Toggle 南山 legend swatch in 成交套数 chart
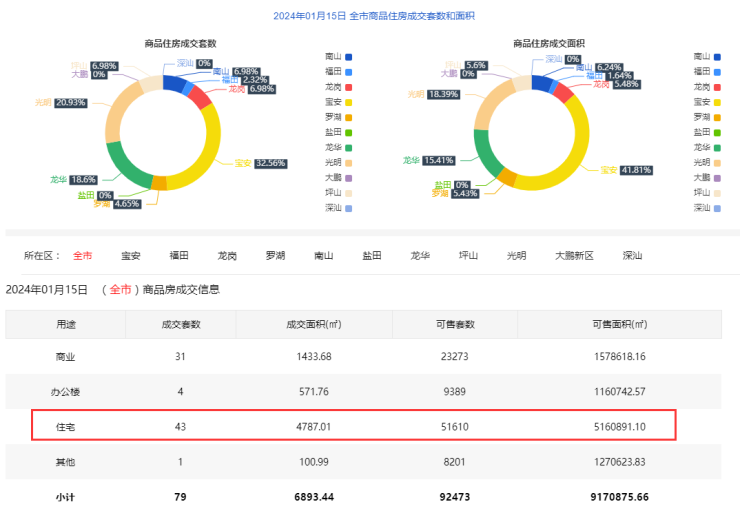The height and width of the screenshot is (513, 740). [x=348, y=57]
